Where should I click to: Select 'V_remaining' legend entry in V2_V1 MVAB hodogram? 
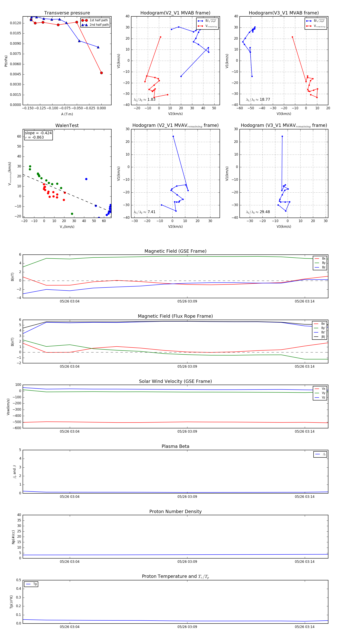point(207,26)
